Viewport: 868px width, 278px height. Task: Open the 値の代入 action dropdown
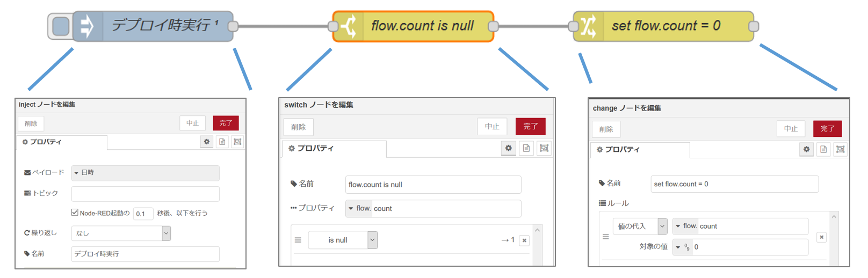tap(640, 226)
